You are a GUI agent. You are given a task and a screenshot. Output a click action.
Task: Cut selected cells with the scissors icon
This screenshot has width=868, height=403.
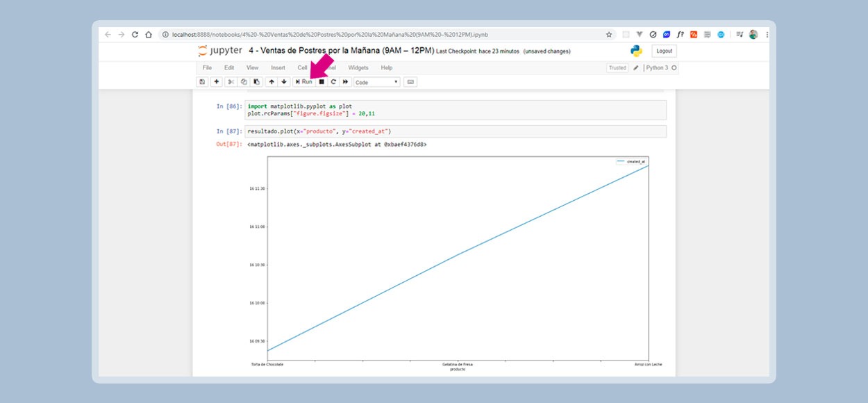[231, 82]
